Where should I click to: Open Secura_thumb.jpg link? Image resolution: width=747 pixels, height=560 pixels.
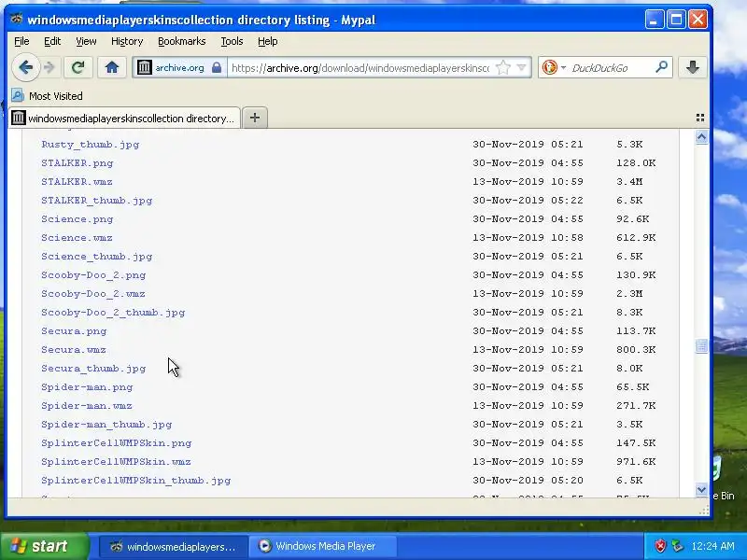coord(93,369)
